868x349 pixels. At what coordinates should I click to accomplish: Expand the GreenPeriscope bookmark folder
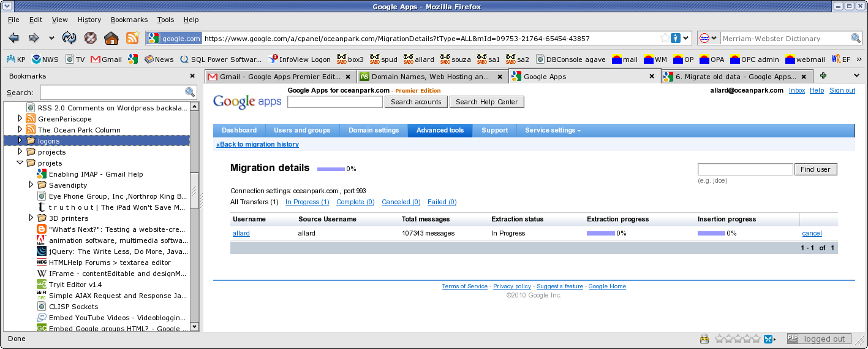point(20,119)
